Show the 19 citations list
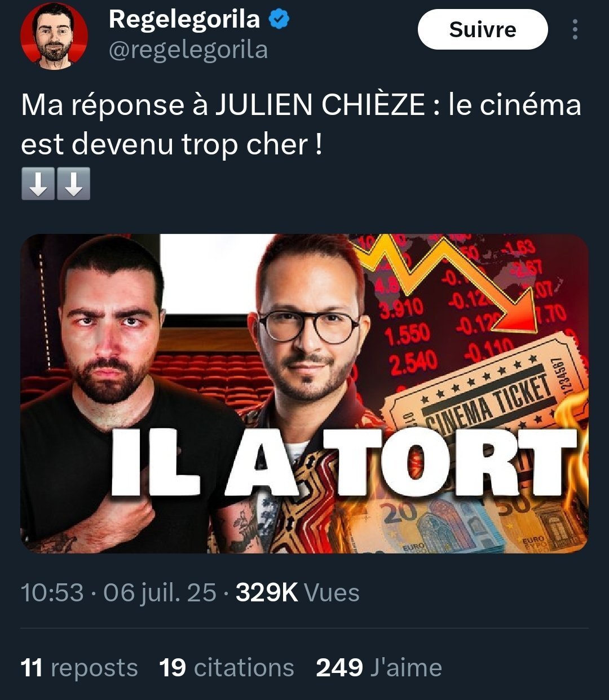 [x=227, y=668]
